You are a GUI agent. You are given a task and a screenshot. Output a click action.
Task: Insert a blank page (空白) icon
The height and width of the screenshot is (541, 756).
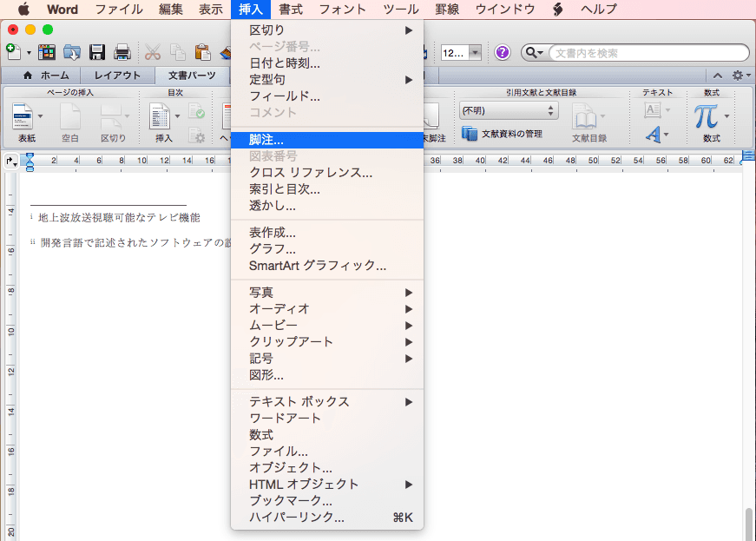70,116
